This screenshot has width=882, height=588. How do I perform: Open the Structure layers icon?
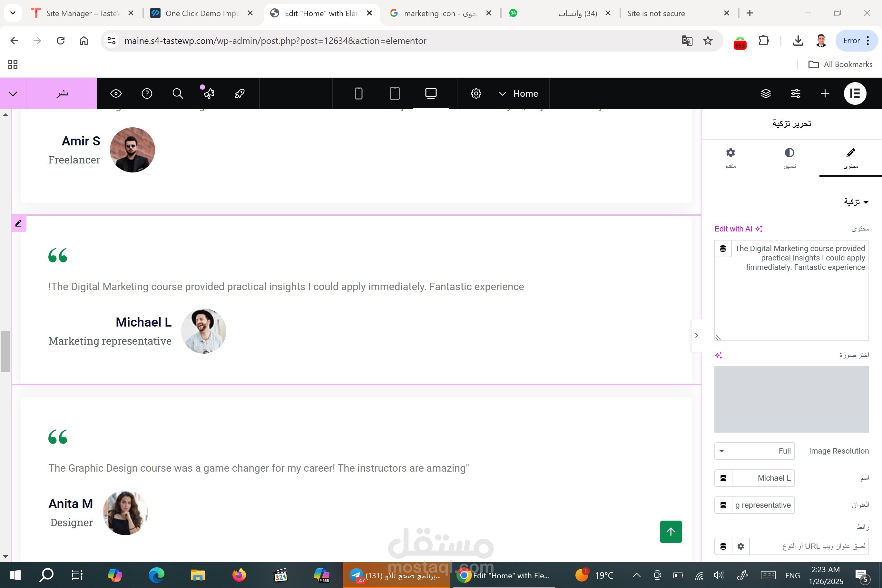pos(766,93)
